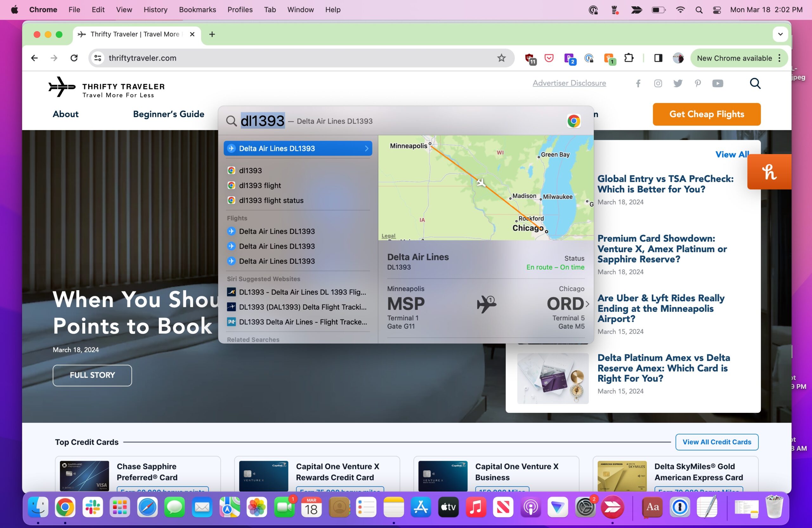812x528 pixels.
Task: Expand the Delta Air Lines DL1393 Spotlight result
Action: 366,148
